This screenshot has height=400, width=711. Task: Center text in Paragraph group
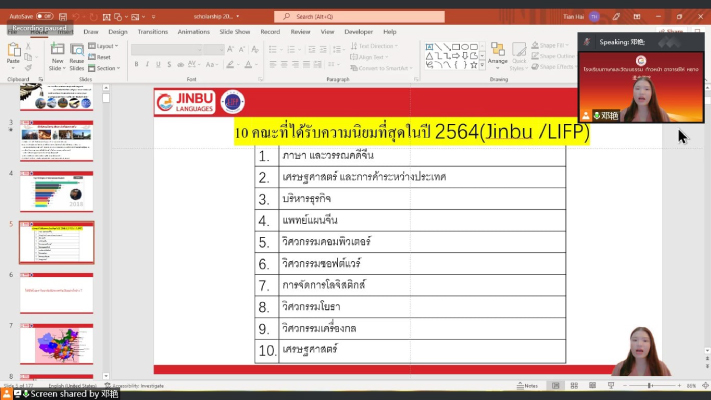(x=284, y=65)
